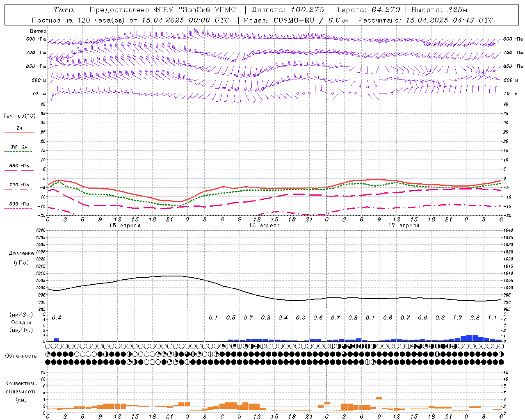Click the "Ветер" wind panel label

(38, 31)
